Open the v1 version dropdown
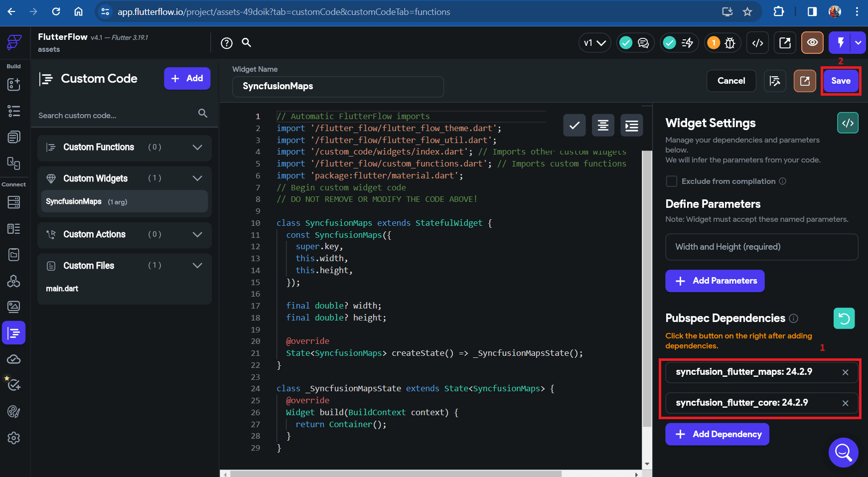The height and width of the screenshot is (477, 868). (594, 43)
